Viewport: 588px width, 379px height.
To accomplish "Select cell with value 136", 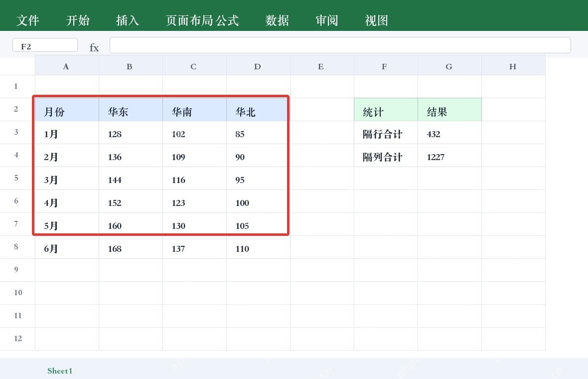I will pos(131,156).
